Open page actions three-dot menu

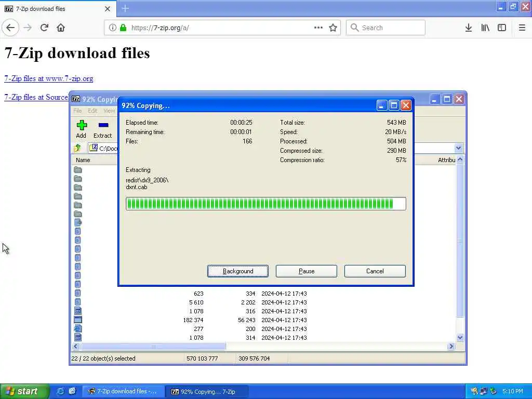(318, 28)
